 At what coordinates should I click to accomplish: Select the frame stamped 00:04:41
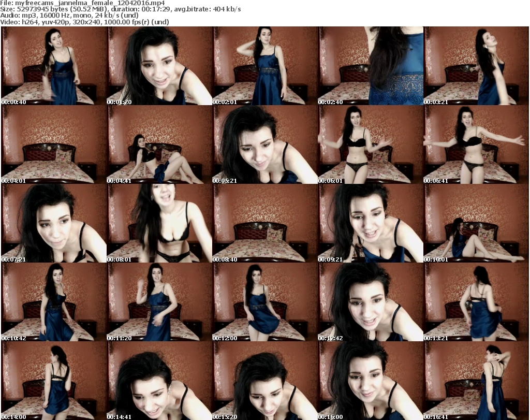point(159,144)
